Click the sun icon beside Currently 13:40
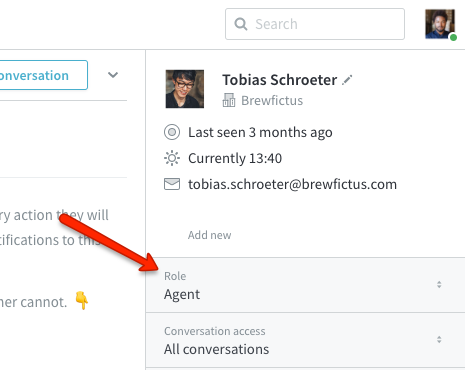Screen dimensions: 465x370 [x=172, y=158]
